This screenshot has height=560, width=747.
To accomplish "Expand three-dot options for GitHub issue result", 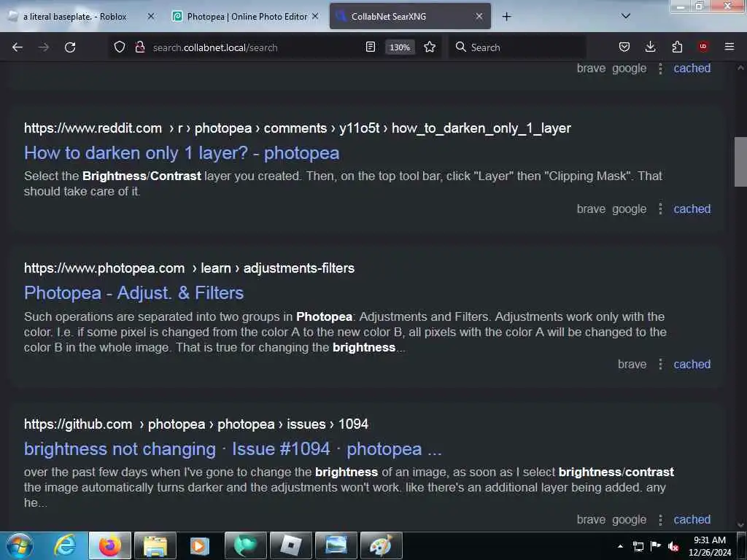I will click(660, 519).
